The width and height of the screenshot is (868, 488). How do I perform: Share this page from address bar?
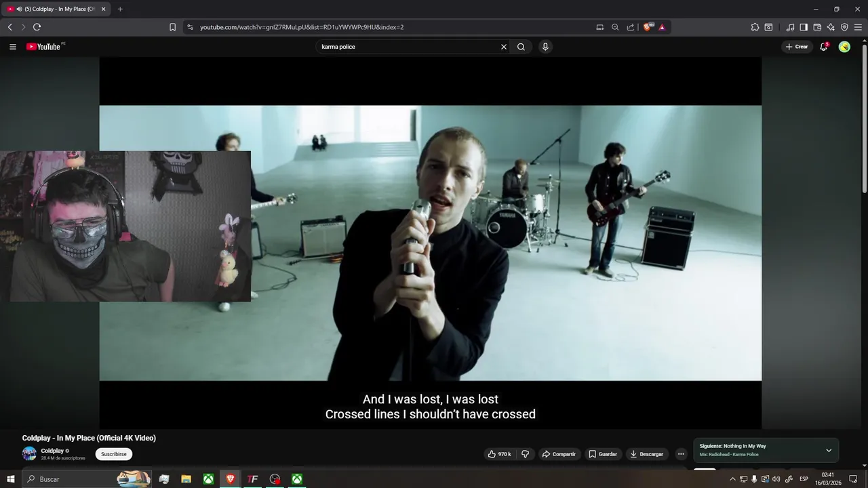coord(631,27)
